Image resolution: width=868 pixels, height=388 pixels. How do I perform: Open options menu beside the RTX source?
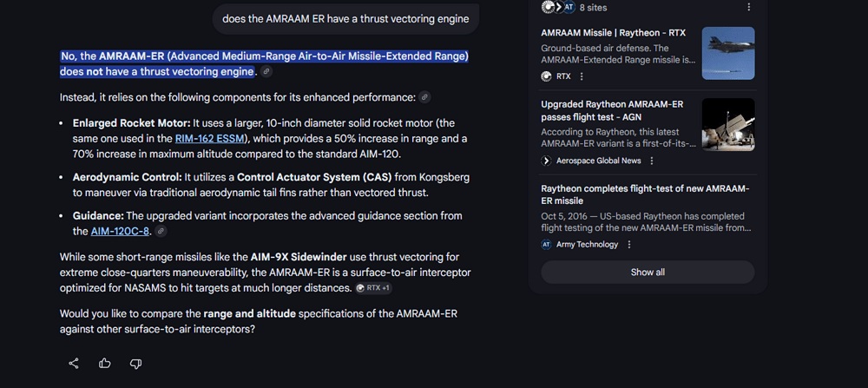tap(582, 76)
